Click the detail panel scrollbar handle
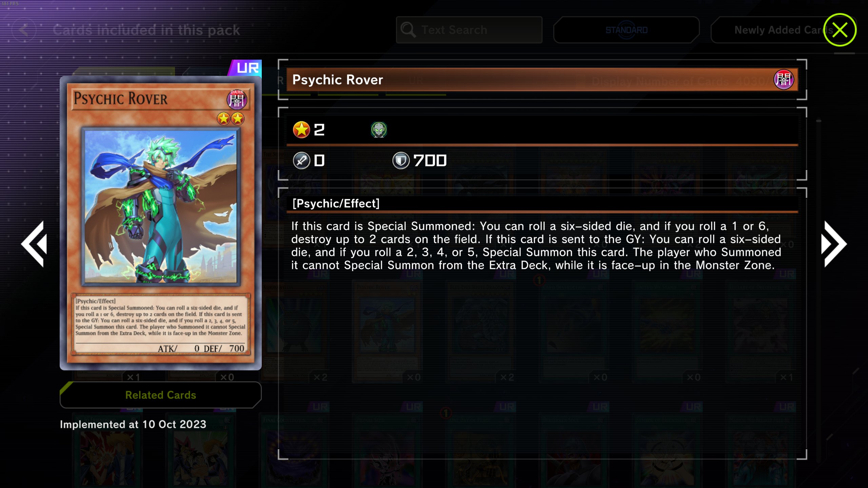 pyautogui.click(x=819, y=121)
